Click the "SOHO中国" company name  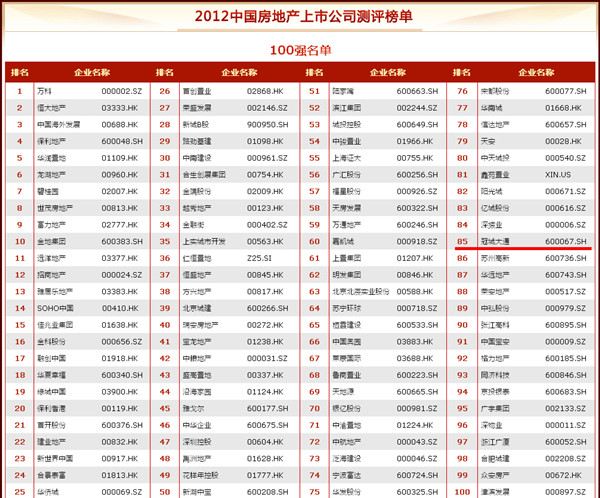pyautogui.click(x=55, y=308)
